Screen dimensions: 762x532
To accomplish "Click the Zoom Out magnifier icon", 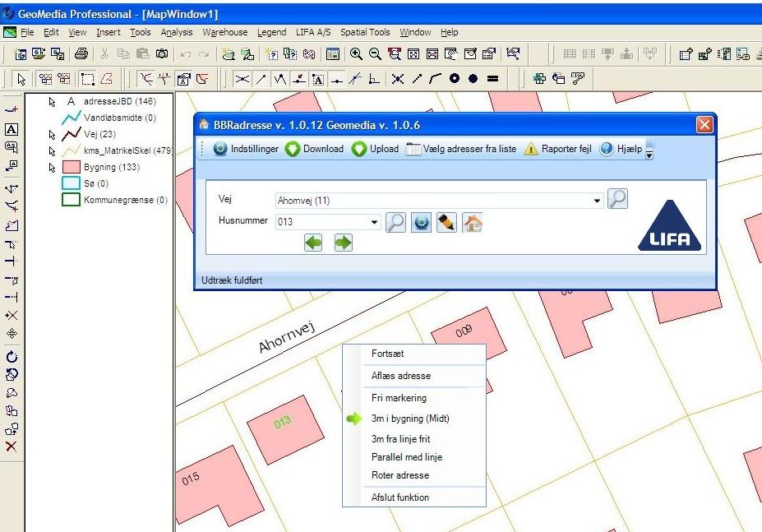I will (375, 53).
